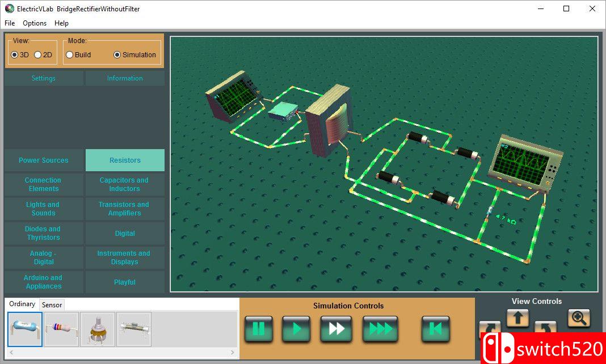Show the Instruments and Displays category
This screenshot has height=364, width=606.
tap(124, 257)
